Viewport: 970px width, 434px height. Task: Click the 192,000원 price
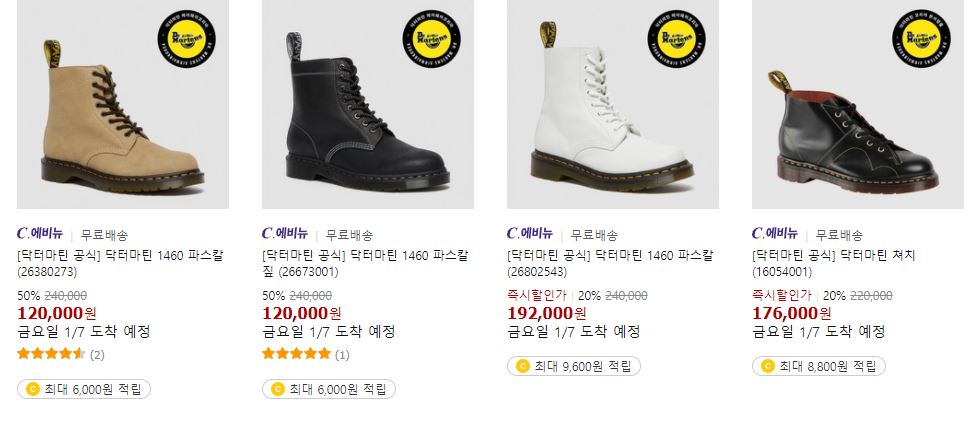point(547,313)
